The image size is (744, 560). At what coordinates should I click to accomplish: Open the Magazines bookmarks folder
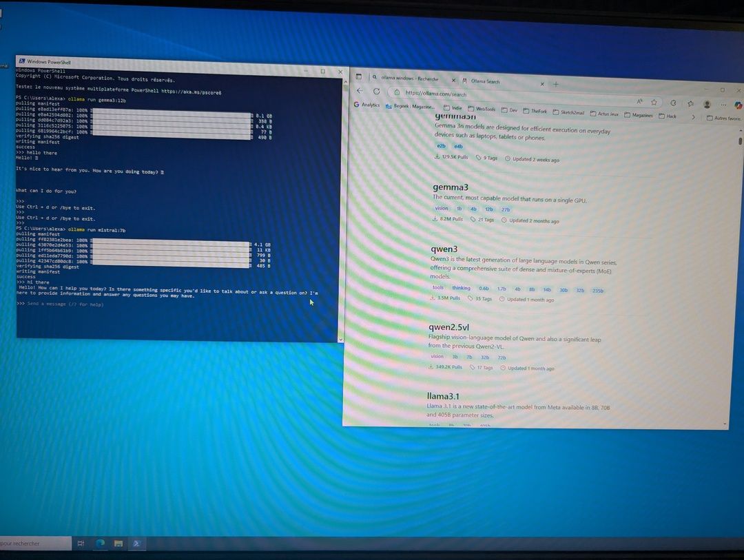(639, 115)
